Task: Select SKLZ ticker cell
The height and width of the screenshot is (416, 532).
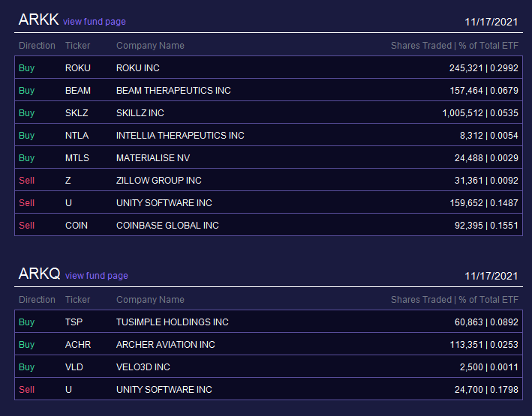Action: tap(77, 113)
